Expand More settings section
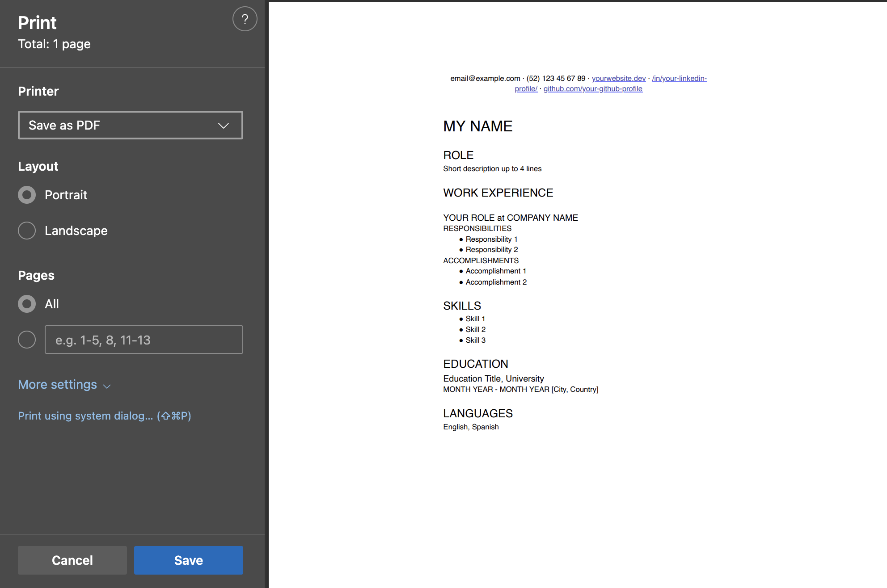The width and height of the screenshot is (887, 588). pyautogui.click(x=58, y=385)
